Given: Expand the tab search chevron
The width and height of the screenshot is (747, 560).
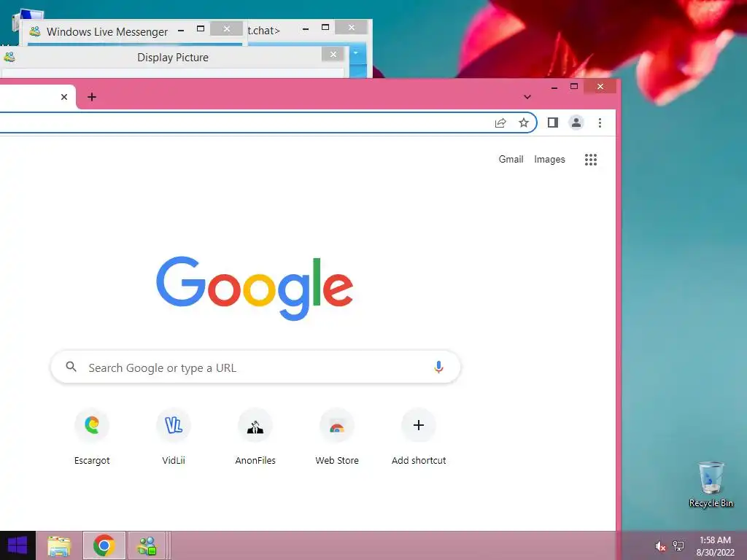Looking at the screenshot, I should click(527, 97).
